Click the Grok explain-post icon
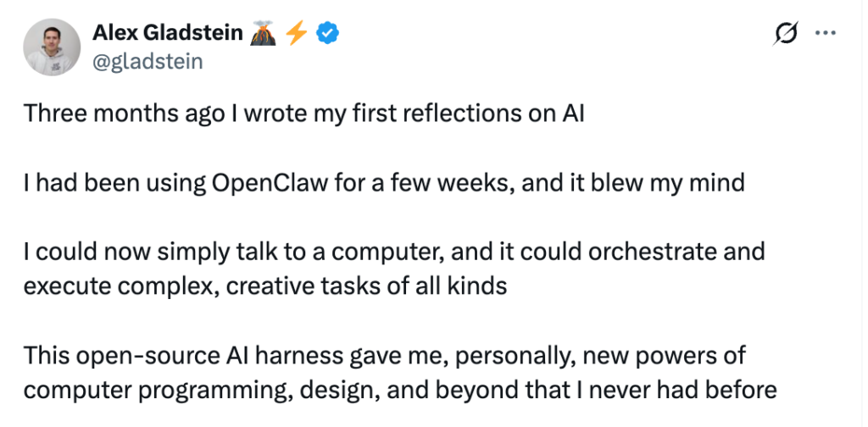The width and height of the screenshot is (868, 427). (787, 34)
